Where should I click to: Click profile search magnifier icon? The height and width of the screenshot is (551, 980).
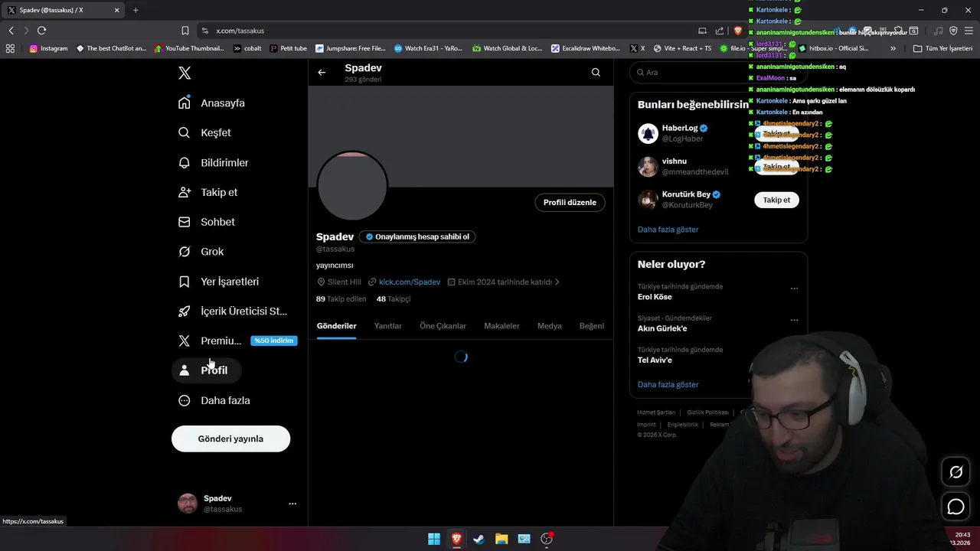596,73
